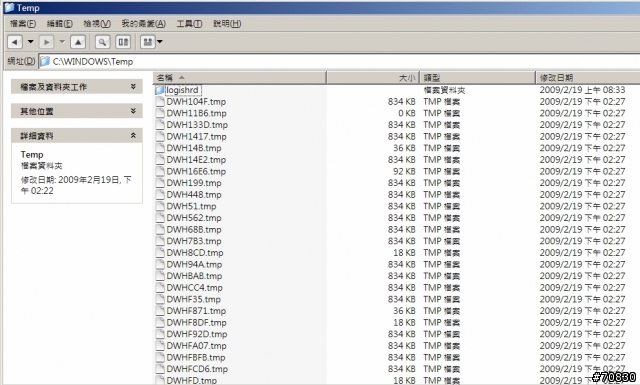The width and height of the screenshot is (640, 385).
Task: Select the DWH16E6.tmp file icon
Action: click(160, 171)
